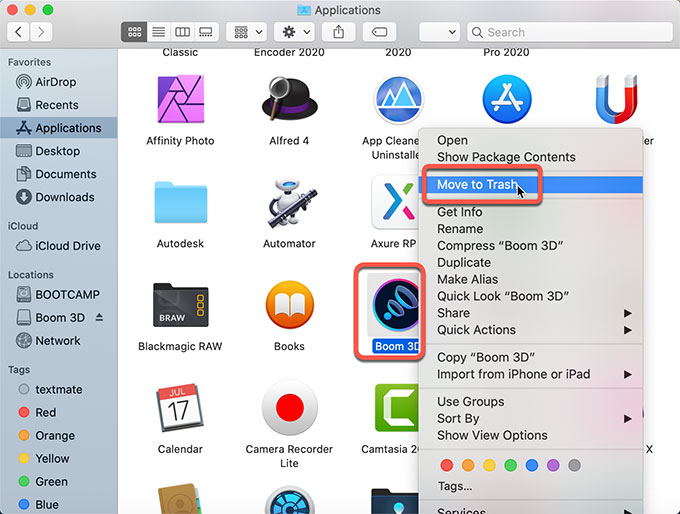Choose Duplicate from context menu
Viewport: 680px width, 514px height.
[533, 263]
